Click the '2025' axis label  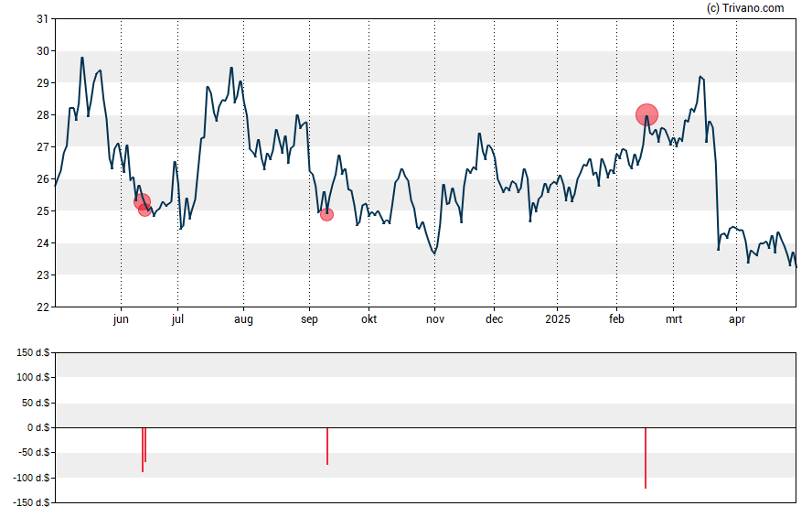click(x=557, y=319)
